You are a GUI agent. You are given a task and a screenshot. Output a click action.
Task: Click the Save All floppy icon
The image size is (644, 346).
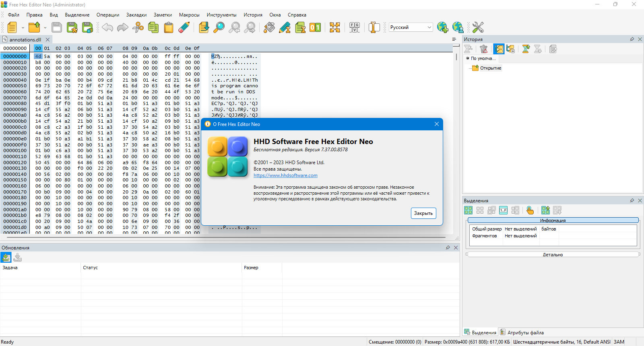87,27
